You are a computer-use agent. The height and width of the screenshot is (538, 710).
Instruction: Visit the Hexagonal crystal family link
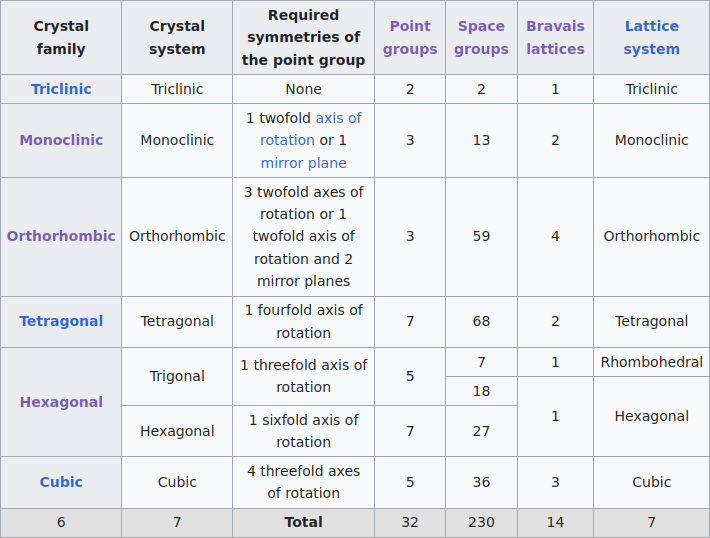[61, 402]
